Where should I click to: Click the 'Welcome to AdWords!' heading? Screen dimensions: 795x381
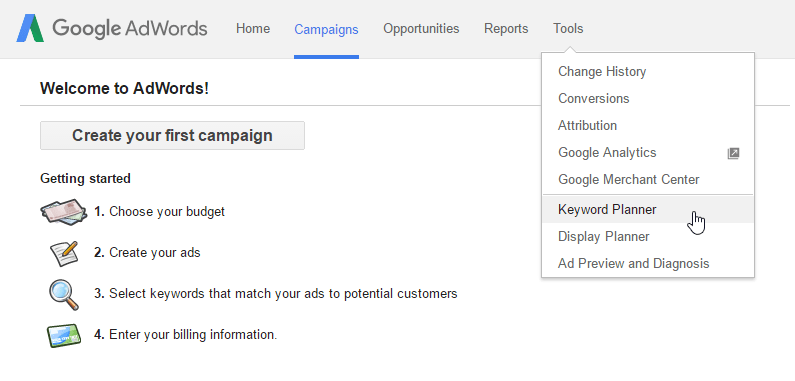pos(124,89)
